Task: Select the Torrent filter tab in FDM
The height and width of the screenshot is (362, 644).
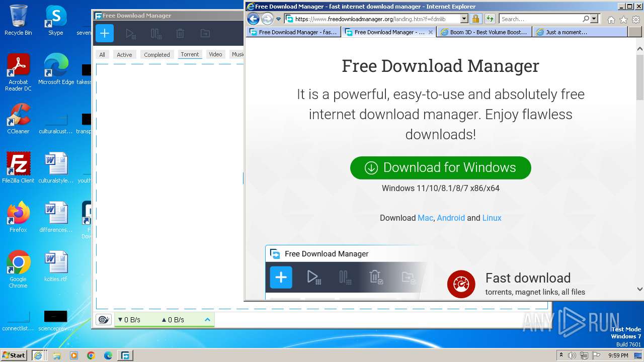Action: (x=190, y=54)
